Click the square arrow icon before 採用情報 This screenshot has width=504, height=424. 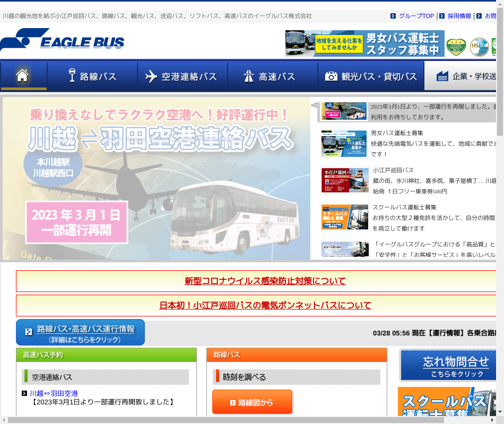(x=442, y=16)
